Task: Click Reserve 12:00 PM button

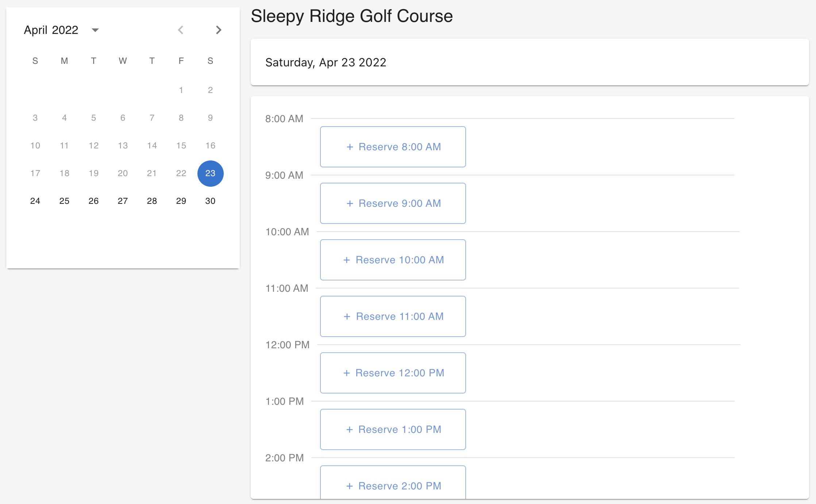Action: 393,373
